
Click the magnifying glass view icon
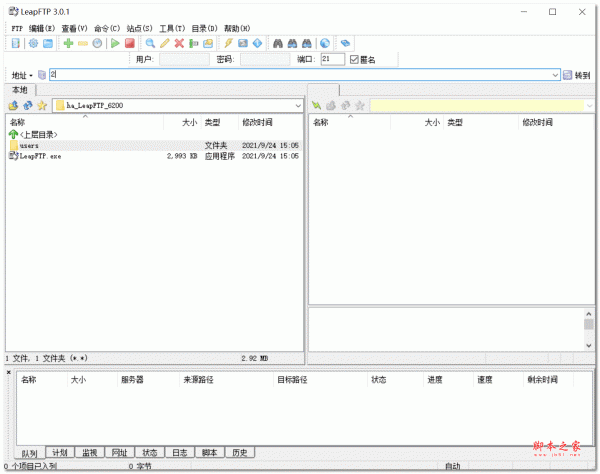[150, 43]
